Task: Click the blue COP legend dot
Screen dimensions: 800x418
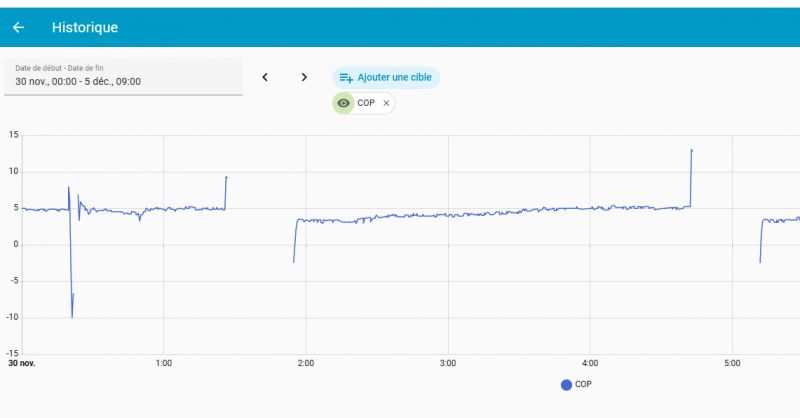Action: 566,384
